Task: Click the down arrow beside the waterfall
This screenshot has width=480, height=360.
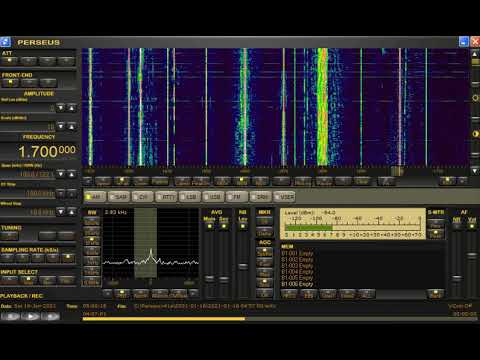Action: [475, 171]
